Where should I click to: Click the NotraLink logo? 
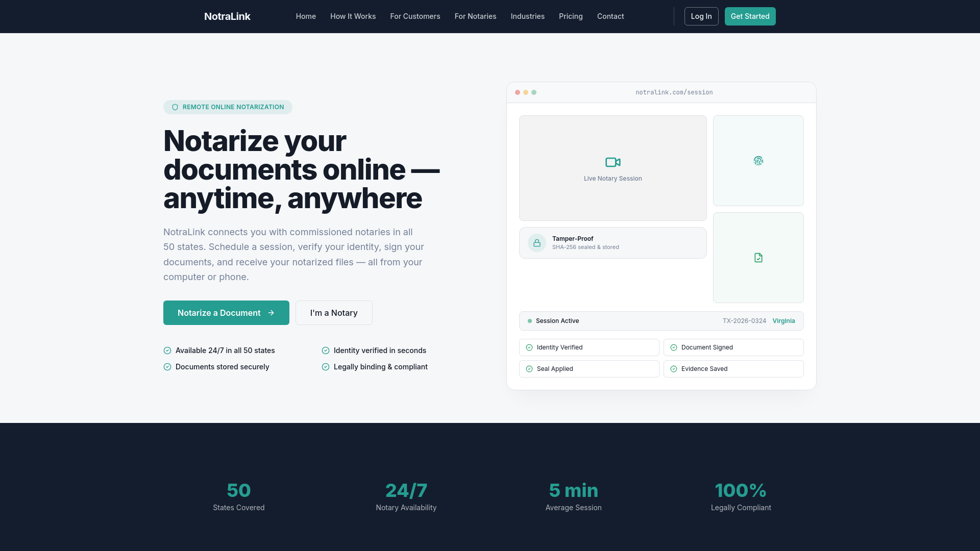(x=227, y=16)
